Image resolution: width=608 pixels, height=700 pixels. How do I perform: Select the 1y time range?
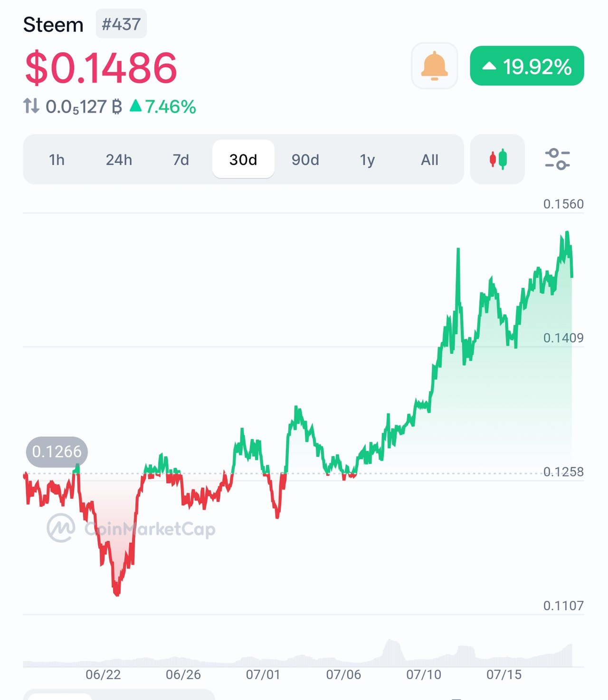coord(367,160)
